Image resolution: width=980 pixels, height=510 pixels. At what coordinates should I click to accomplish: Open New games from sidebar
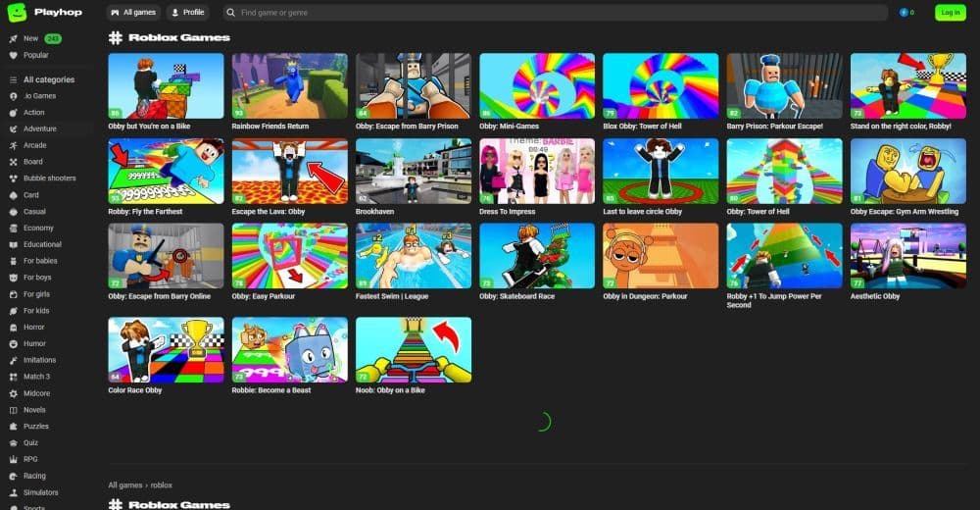pyautogui.click(x=30, y=38)
